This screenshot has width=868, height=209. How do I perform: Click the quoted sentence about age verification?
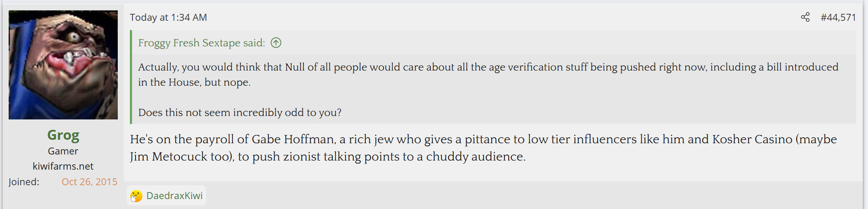point(488,68)
